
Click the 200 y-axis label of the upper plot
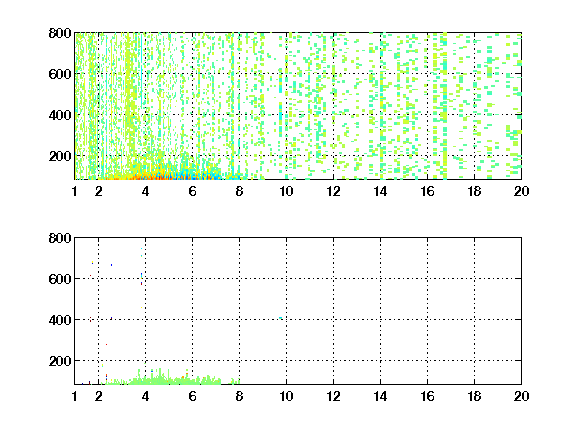tap(60, 156)
